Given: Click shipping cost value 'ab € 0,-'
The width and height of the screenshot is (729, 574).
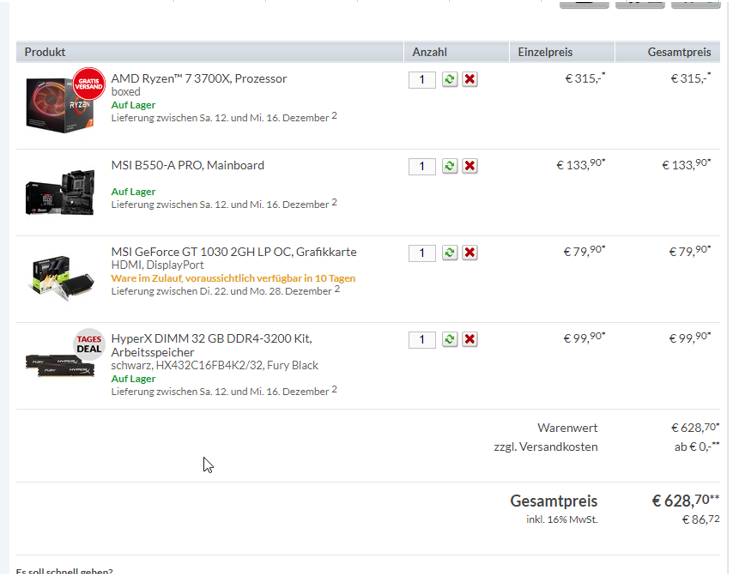Looking at the screenshot, I should click(x=697, y=447).
